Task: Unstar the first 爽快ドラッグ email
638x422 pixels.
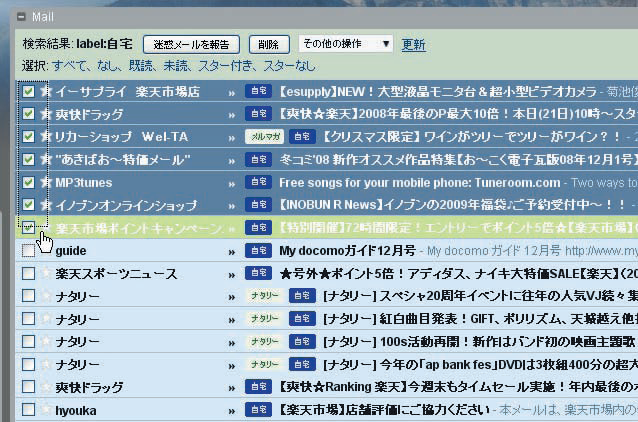Action: pyautogui.click(x=45, y=114)
